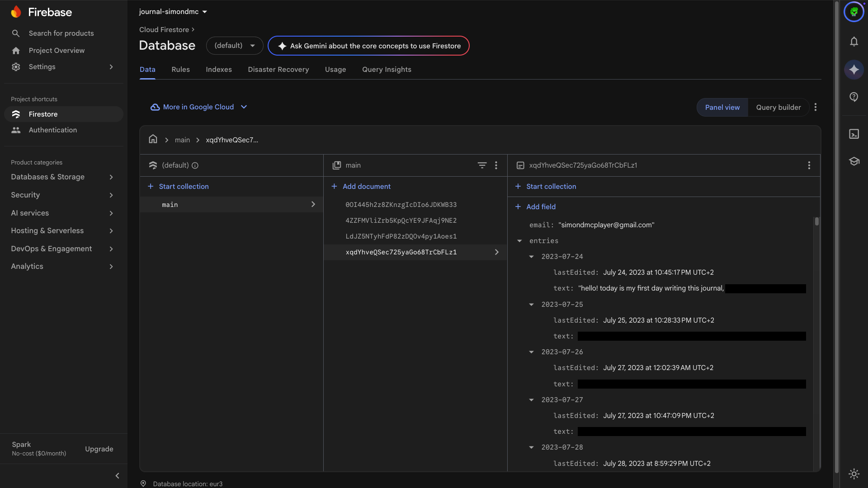Image resolution: width=868 pixels, height=488 pixels.
Task: Switch to the Indexes tab
Action: click(x=219, y=70)
